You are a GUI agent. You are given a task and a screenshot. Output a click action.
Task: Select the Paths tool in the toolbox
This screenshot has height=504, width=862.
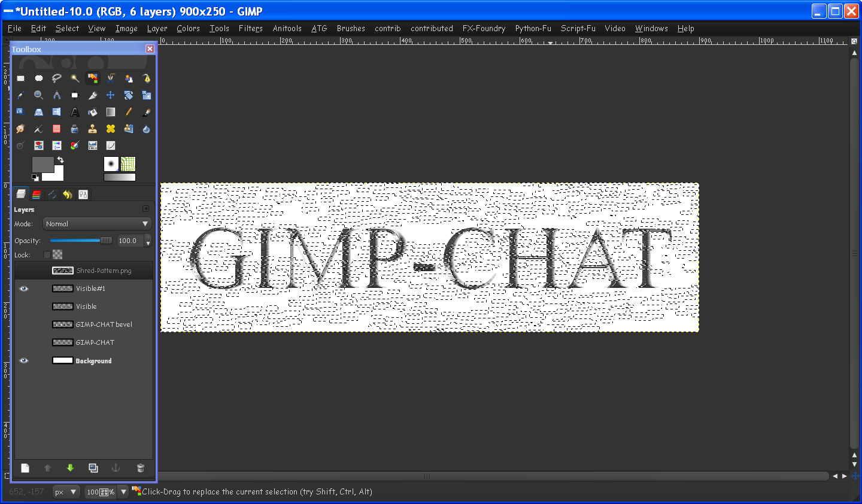click(x=147, y=78)
